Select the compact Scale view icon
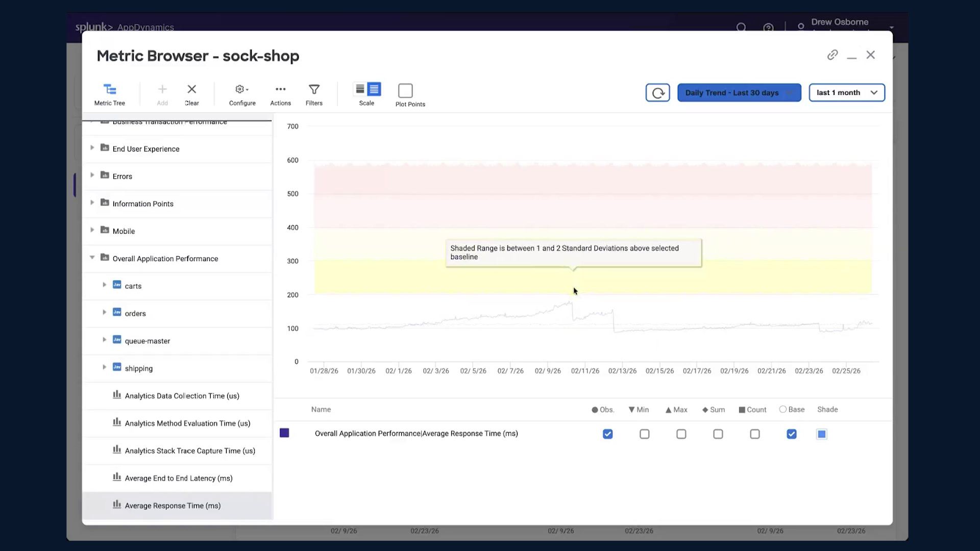Screen dimensions: 980x551 pyautogui.click(x=360, y=89)
